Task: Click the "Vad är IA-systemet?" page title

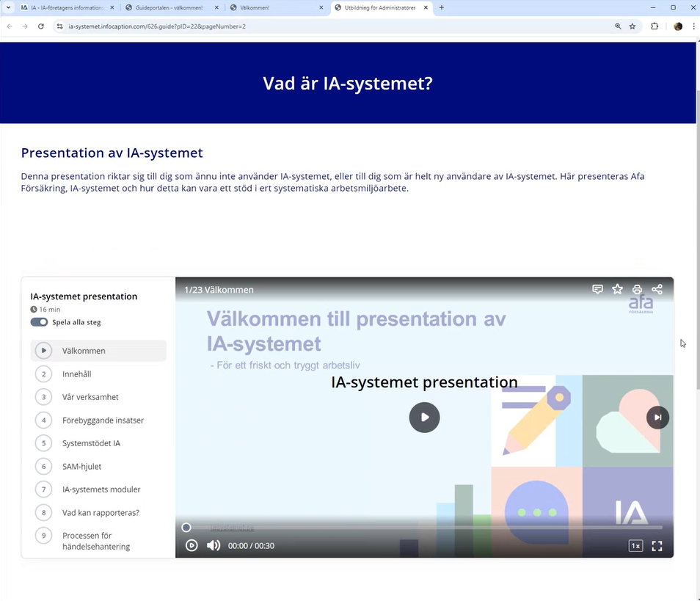Action: (348, 84)
